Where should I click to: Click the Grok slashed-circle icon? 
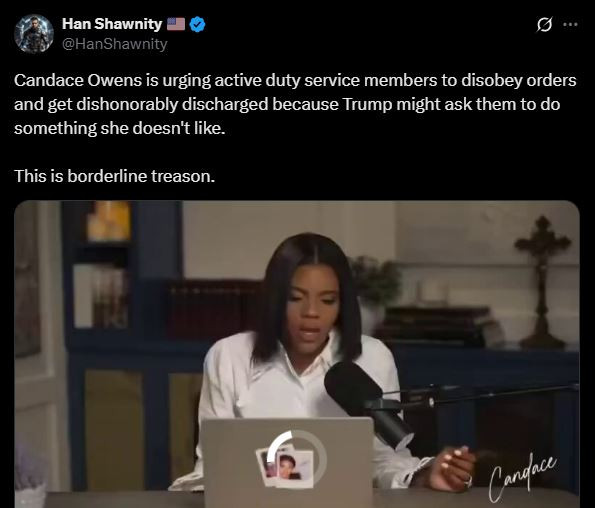[544, 25]
